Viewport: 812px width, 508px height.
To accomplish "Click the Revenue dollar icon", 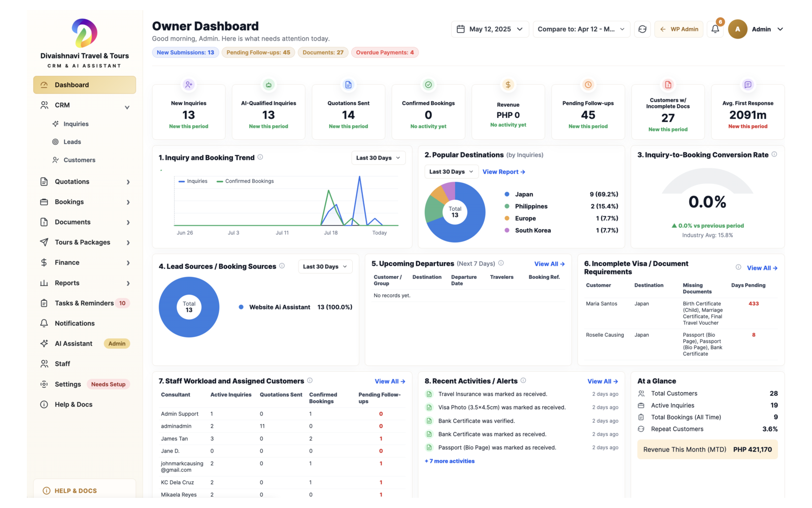I will 508,85.
